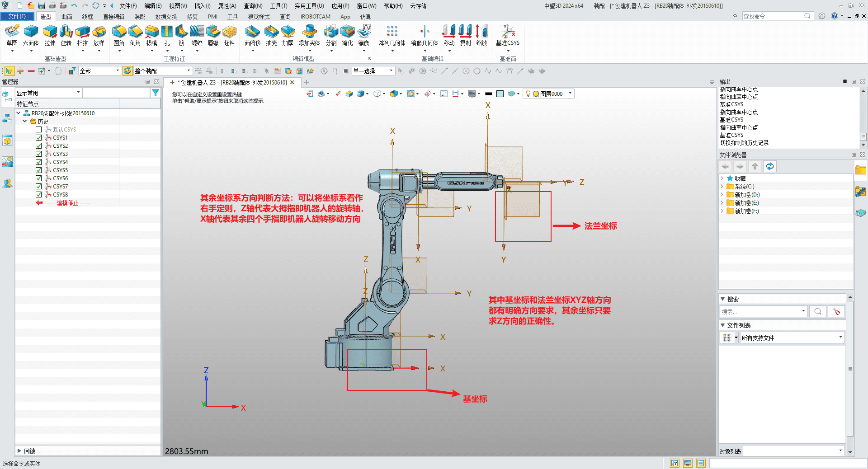Screen dimensions: 868x469
Task: Select the 旋转 revolve tool
Action: click(x=66, y=35)
